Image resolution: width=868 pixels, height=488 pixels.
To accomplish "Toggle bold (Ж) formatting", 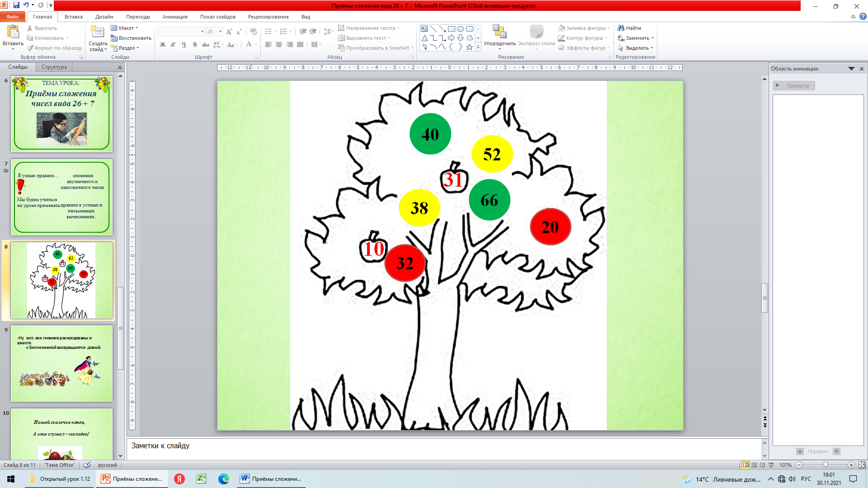I will (162, 45).
